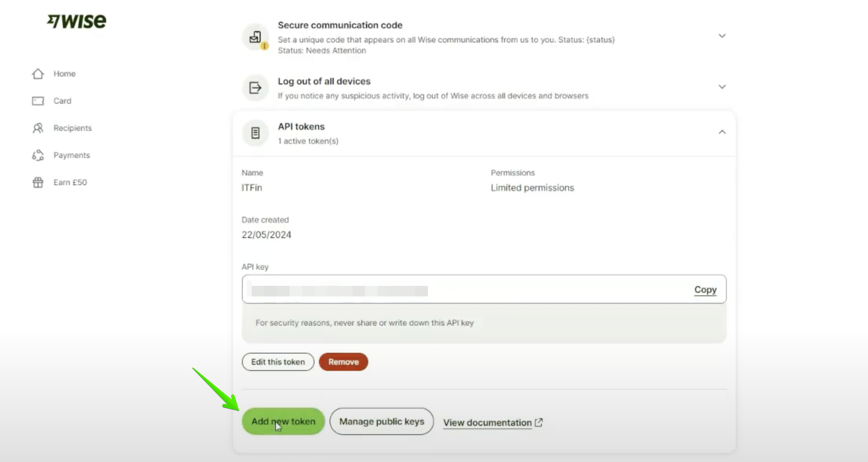
Task: Click the API tokens document icon
Action: click(256, 133)
